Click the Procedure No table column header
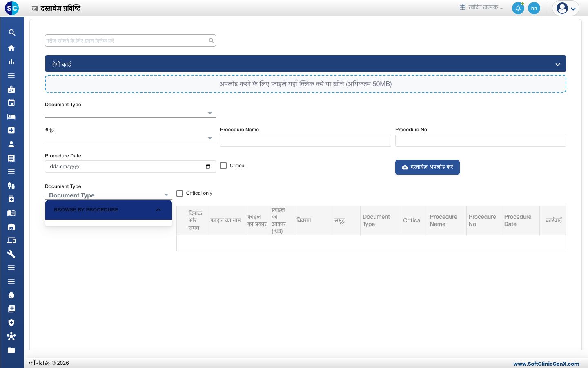 pyautogui.click(x=484, y=220)
